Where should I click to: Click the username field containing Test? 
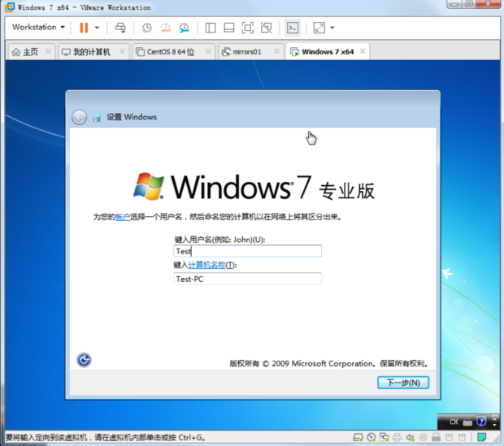(247, 251)
